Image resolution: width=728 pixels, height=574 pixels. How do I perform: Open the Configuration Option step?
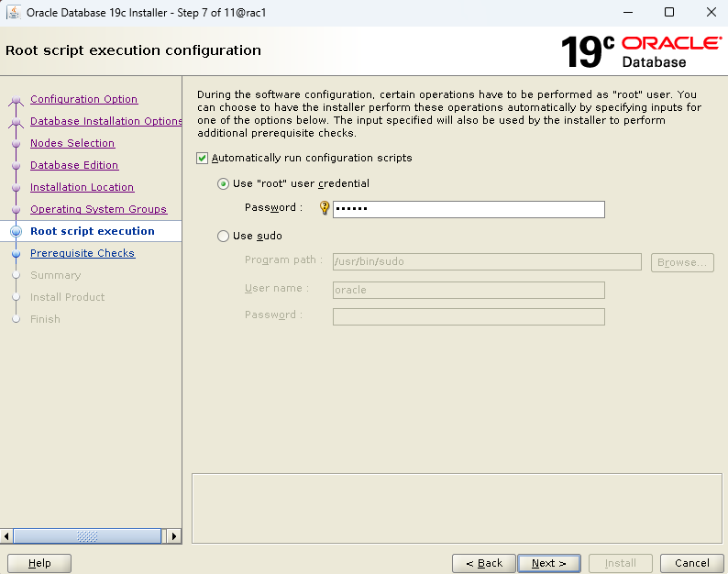(84, 99)
